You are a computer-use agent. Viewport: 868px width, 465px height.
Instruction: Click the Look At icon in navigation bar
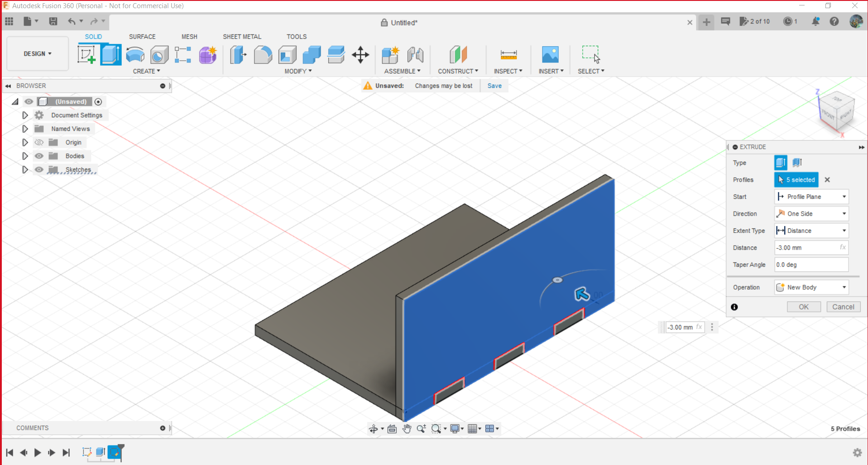coord(392,429)
